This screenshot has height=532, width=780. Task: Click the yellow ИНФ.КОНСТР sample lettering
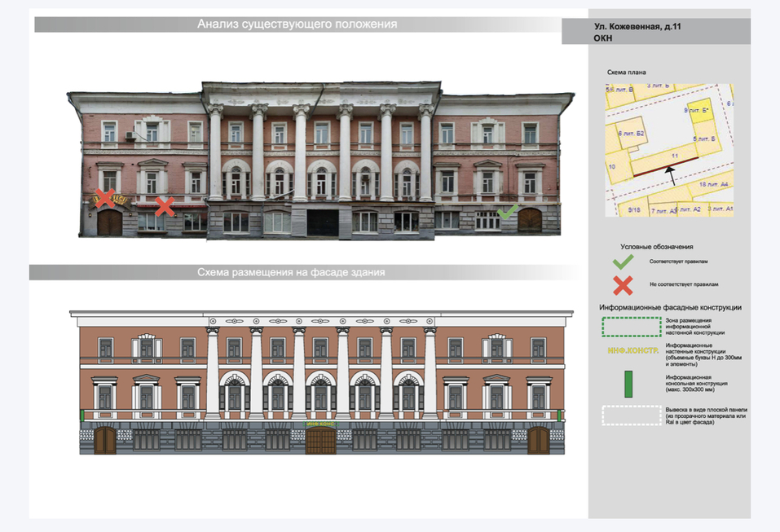point(632,350)
